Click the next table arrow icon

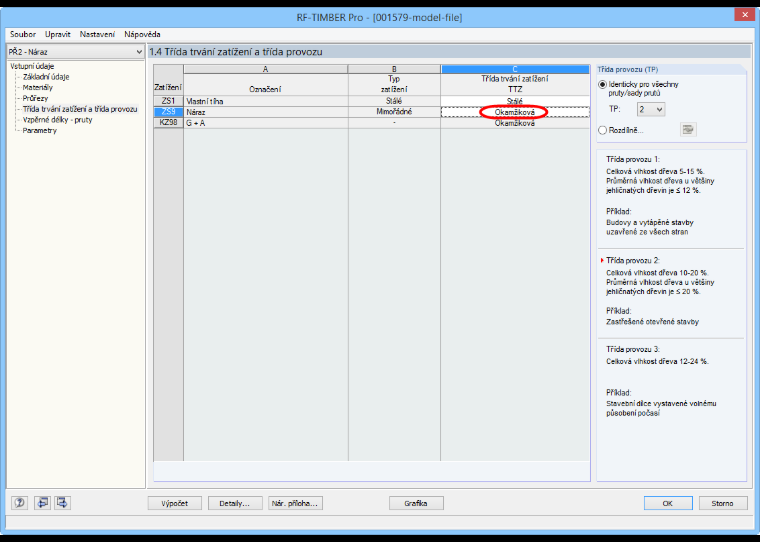point(62,503)
